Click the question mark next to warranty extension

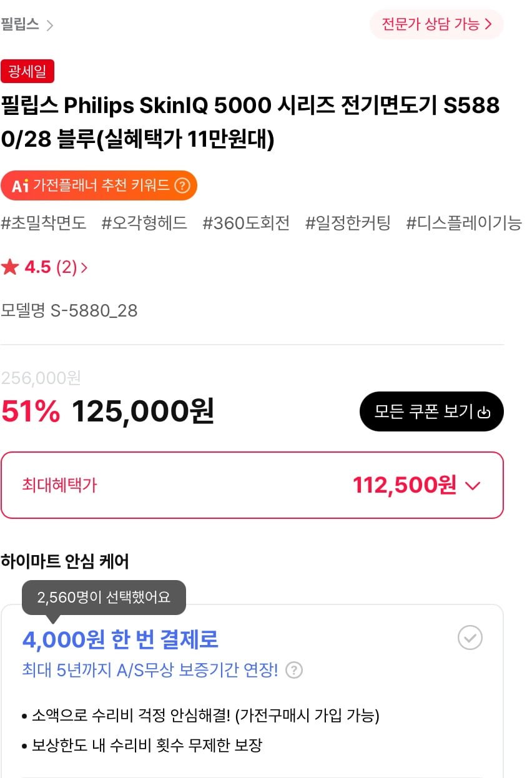tap(294, 671)
